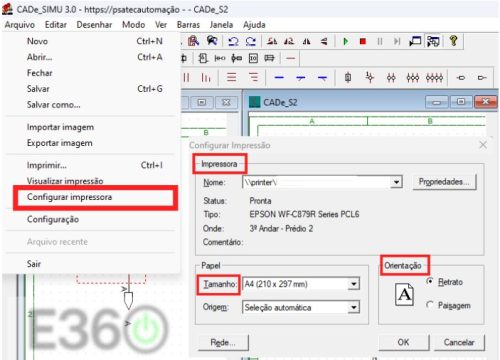Image resolution: width=500 pixels, height=360 pixels.
Task: Click the print preview magnifier toolbar icon
Action: (x=193, y=41)
